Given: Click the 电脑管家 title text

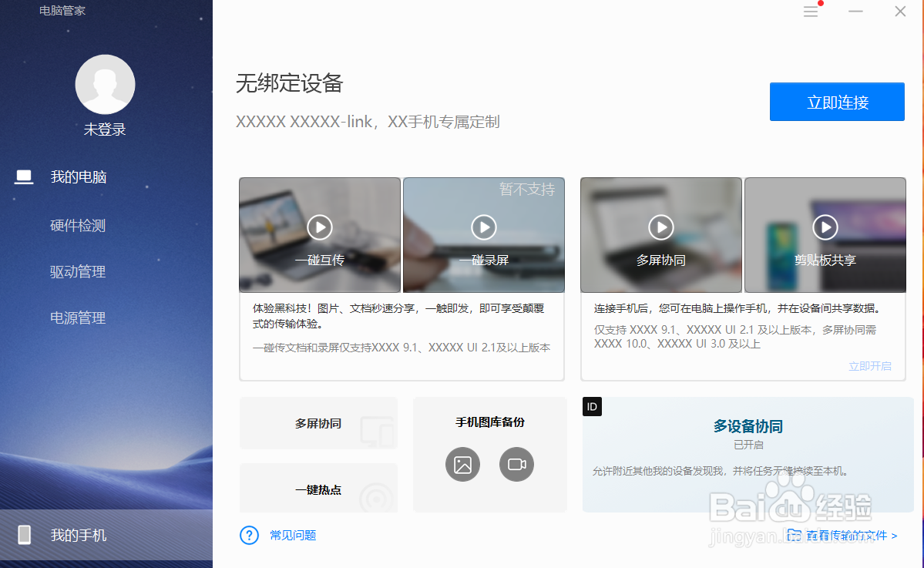Looking at the screenshot, I should click(x=62, y=11).
